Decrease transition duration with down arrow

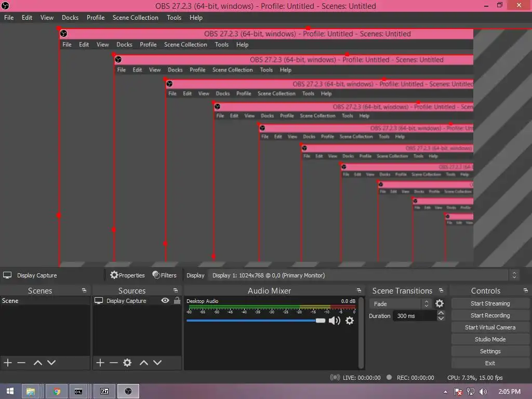click(x=441, y=318)
